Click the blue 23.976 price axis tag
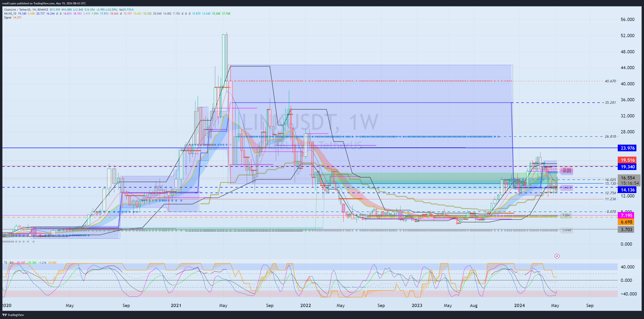The image size is (644, 319). (x=627, y=148)
